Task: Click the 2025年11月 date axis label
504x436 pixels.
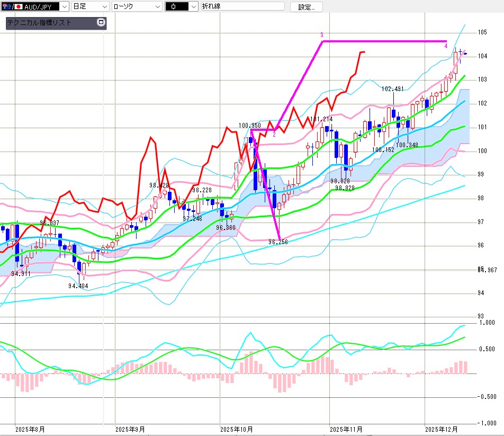Action: coord(345,429)
